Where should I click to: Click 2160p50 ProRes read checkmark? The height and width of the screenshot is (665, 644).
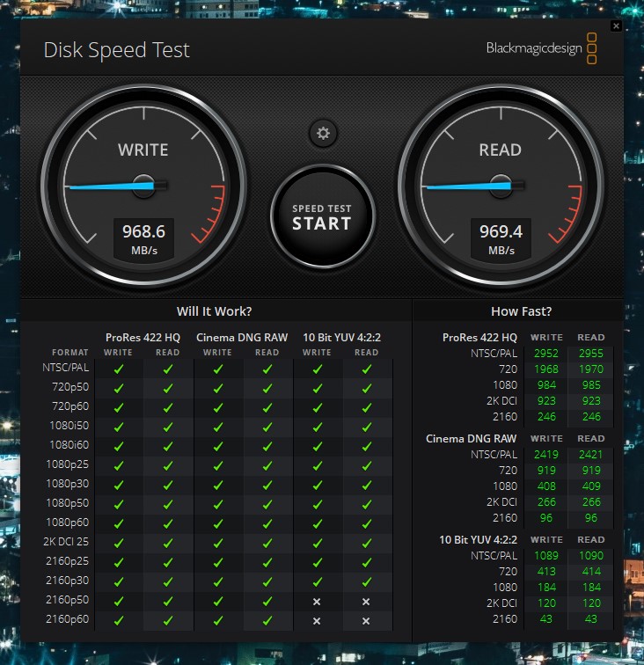(168, 601)
